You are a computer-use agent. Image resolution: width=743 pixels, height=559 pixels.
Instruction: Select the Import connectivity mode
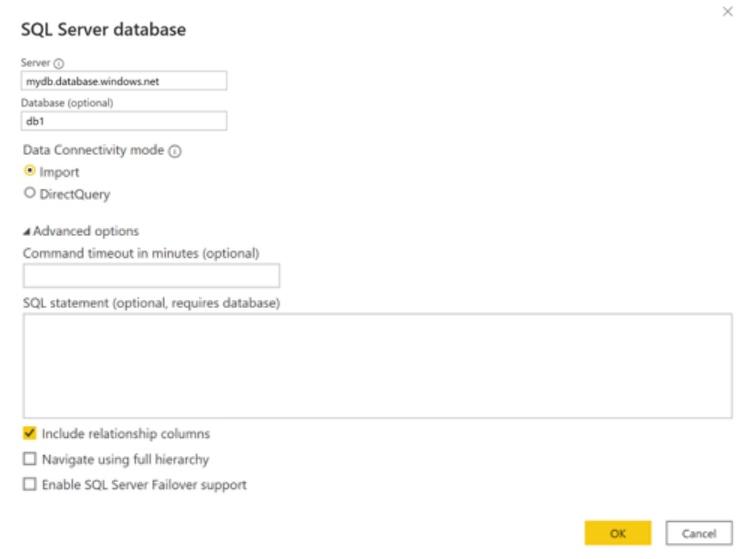pyautogui.click(x=29, y=172)
